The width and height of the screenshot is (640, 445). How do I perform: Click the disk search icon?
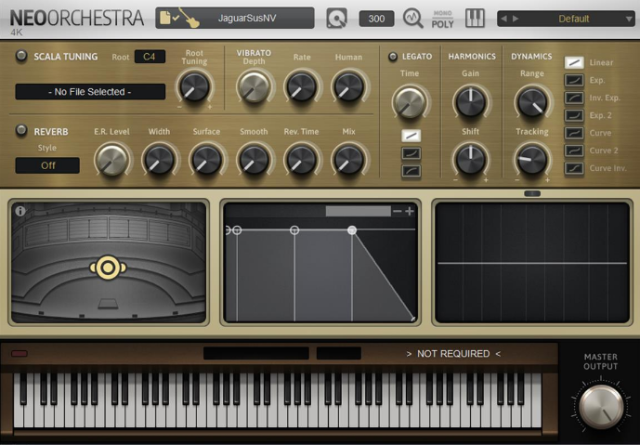click(x=336, y=18)
